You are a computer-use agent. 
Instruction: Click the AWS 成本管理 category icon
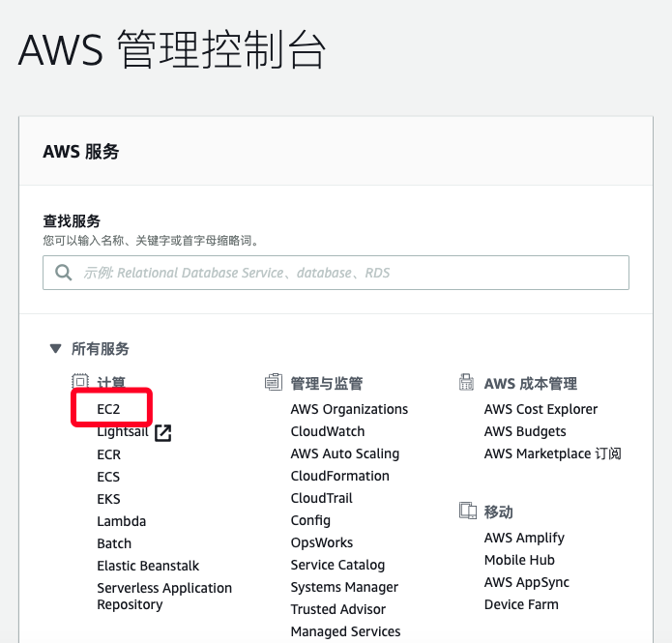(x=466, y=382)
